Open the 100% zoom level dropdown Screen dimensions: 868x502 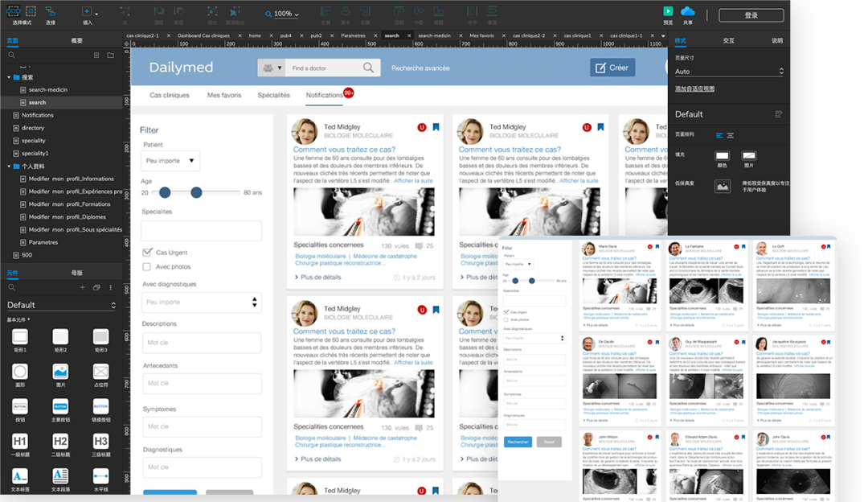(x=285, y=14)
